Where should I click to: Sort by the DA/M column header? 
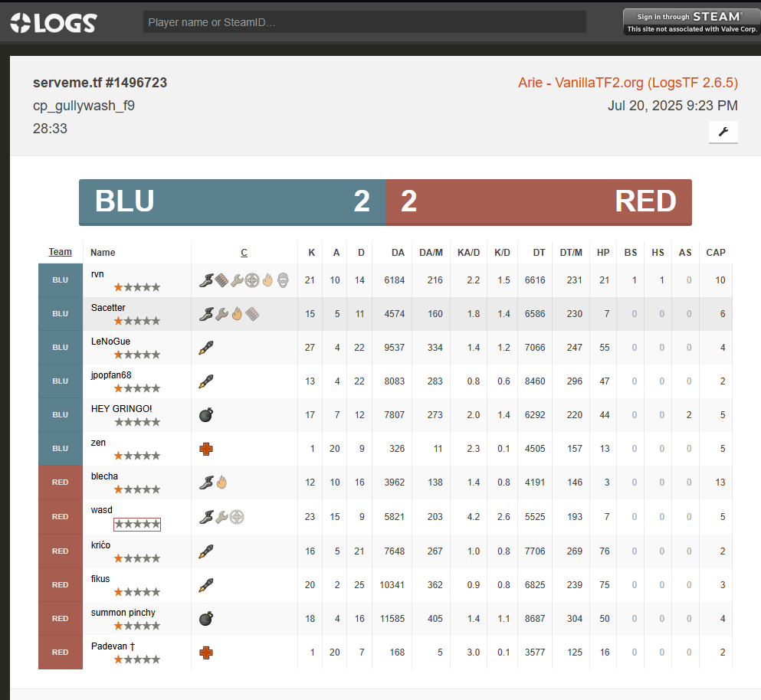point(431,252)
